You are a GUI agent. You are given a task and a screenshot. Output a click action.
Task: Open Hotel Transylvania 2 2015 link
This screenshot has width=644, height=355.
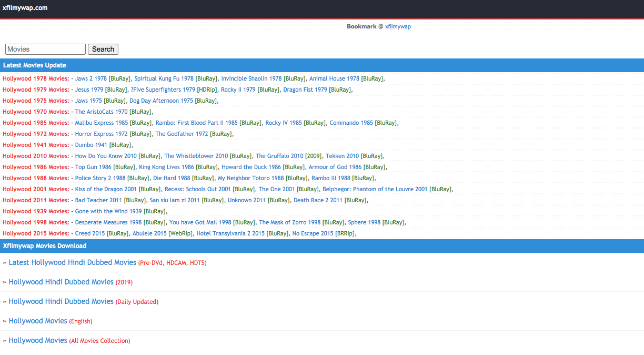point(231,233)
